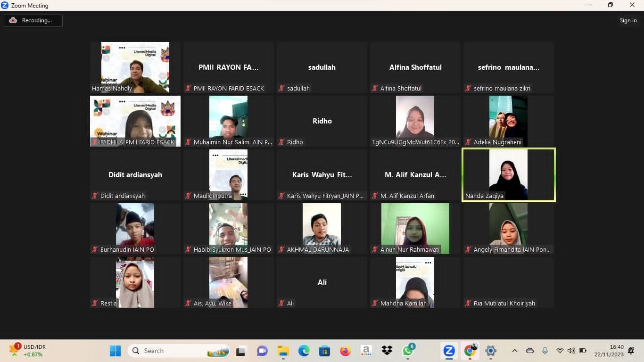The height and width of the screenshot is (362, 644).
Task: Click the Zoom icon in the taskbar
Action: (x=449, y=351)
